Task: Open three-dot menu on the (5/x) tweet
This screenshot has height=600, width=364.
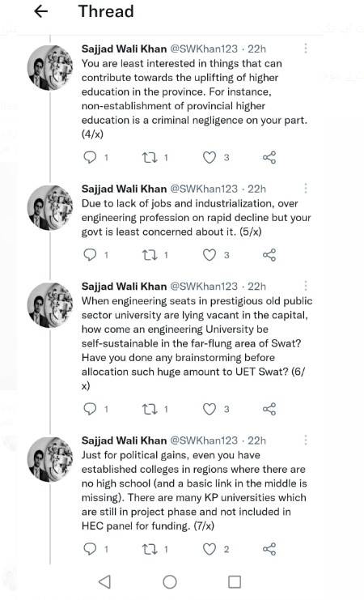Action: 306,189
